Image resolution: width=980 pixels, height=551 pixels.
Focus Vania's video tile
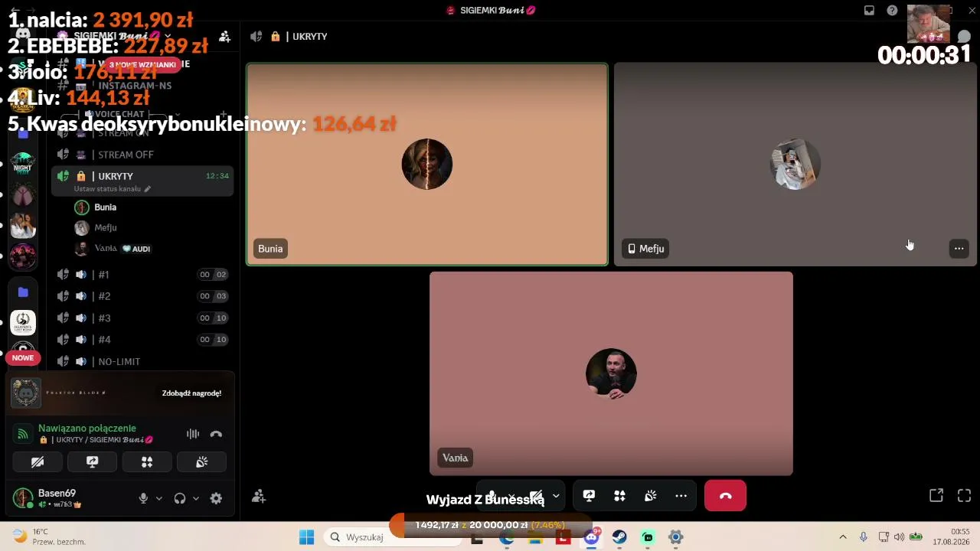click(611, 373)
